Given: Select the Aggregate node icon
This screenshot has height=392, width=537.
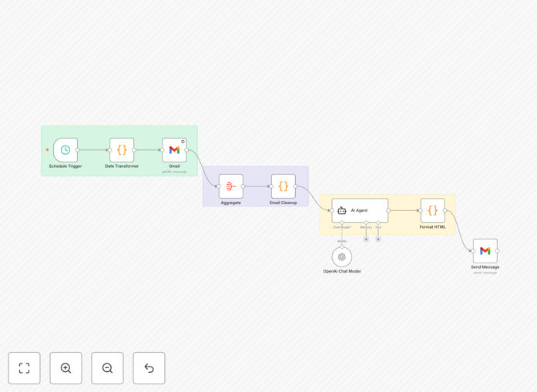Looking at the screenshot, I should pos(231,186).
